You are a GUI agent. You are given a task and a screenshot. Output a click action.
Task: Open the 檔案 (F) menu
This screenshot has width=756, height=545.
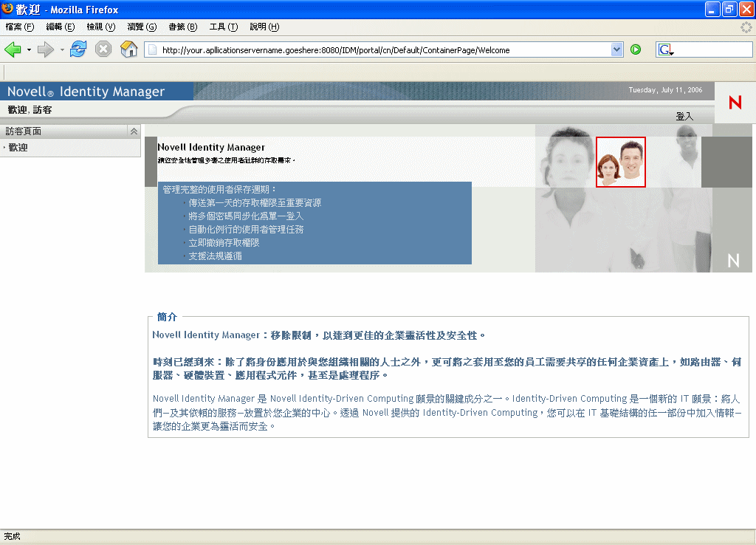point(20,27)
